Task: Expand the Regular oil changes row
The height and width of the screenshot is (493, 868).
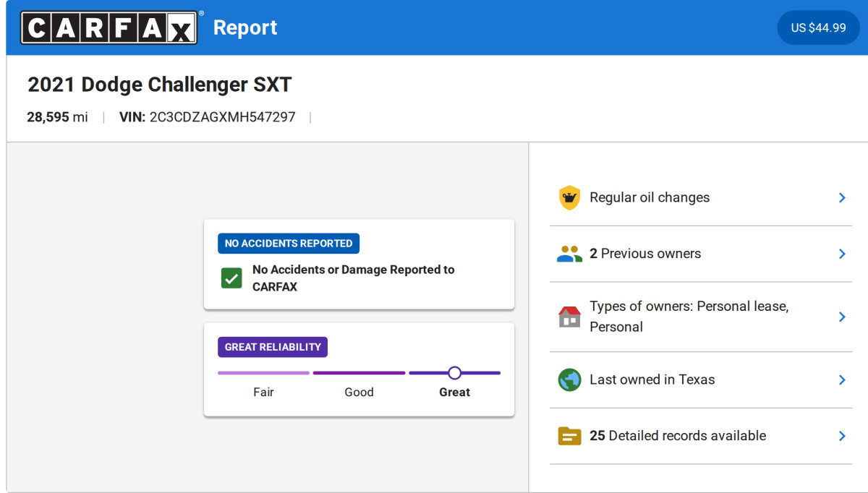Action: (841, 197)
